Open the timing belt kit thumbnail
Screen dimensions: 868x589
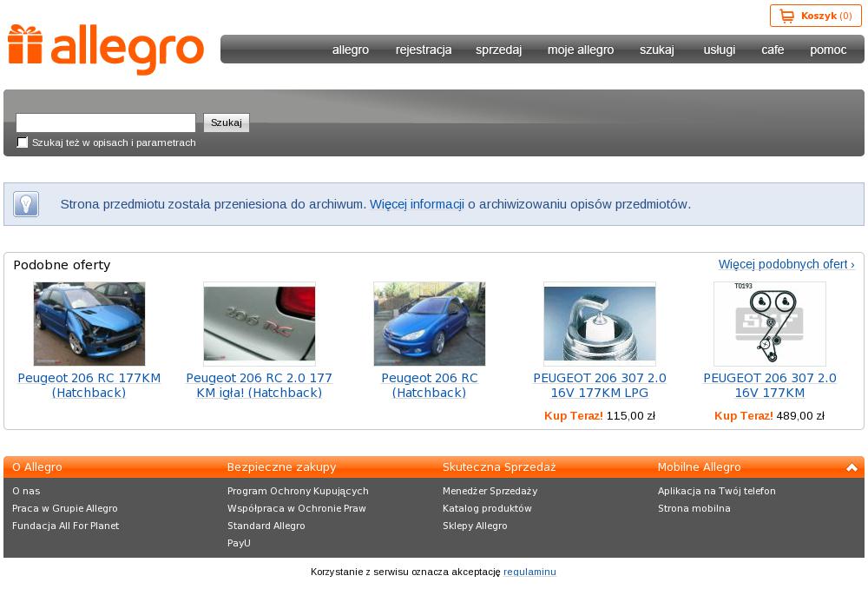pos(770,323)
